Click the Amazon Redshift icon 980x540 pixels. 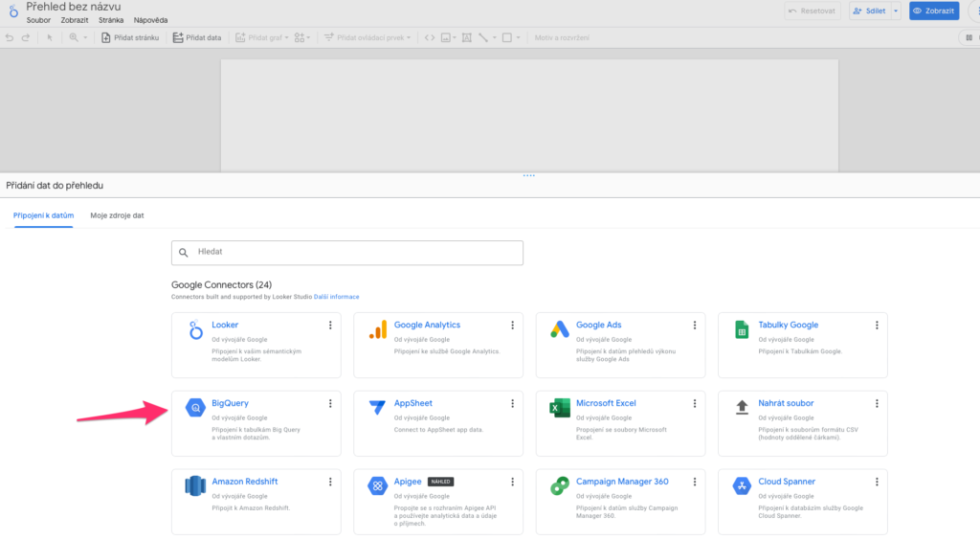[x=195, y=486]
